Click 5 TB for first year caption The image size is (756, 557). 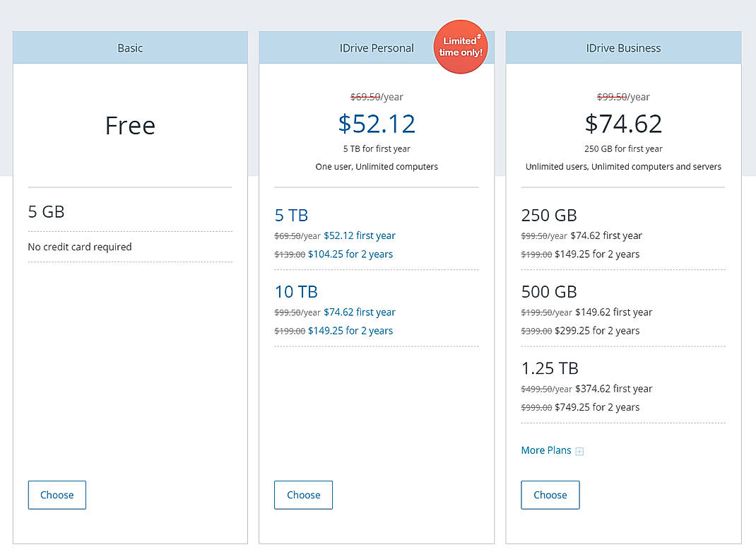pyautogui.click(x=377, y=149)
